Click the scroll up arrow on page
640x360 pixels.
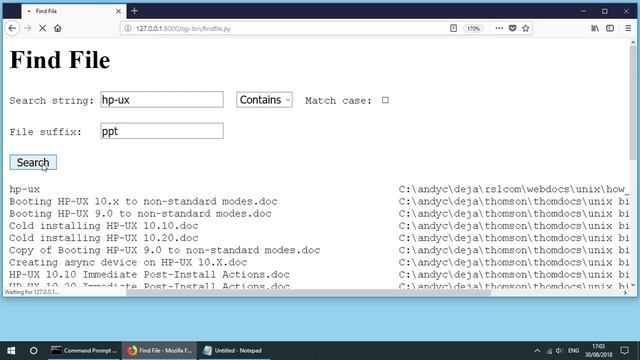(x=633, y=42)
